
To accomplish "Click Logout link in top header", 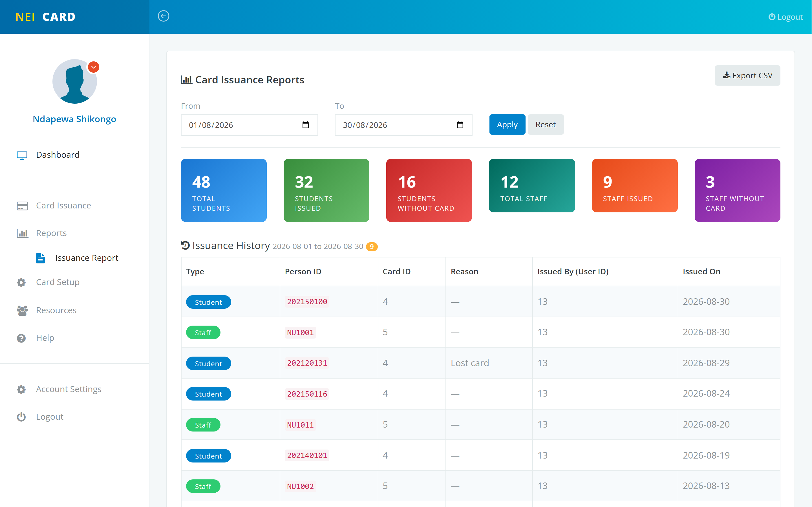I will click(785, 17).
